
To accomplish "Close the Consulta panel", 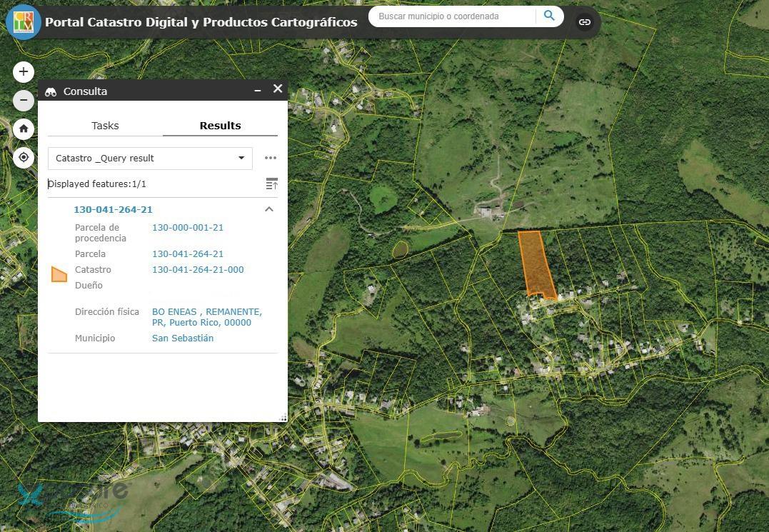I will coord(278,89).
